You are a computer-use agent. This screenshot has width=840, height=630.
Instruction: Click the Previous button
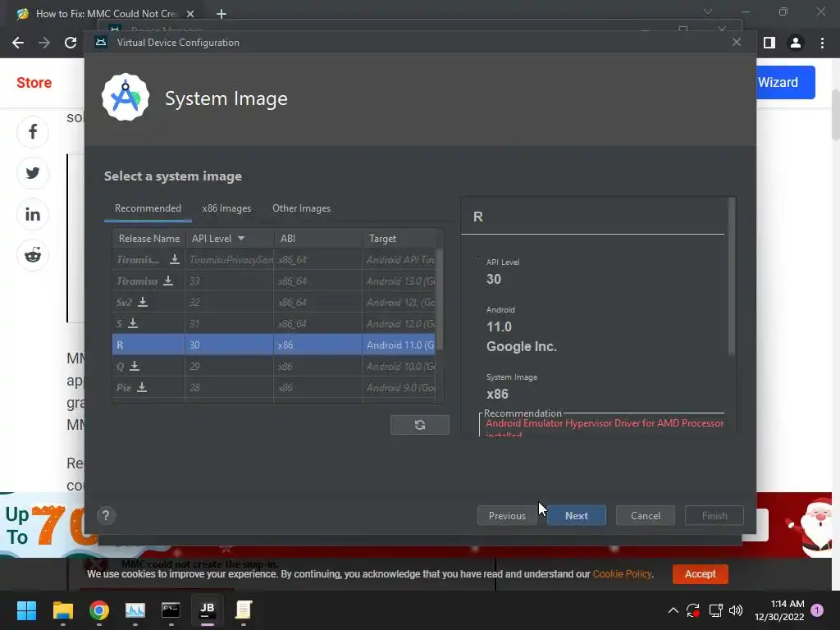click(507, 515)
